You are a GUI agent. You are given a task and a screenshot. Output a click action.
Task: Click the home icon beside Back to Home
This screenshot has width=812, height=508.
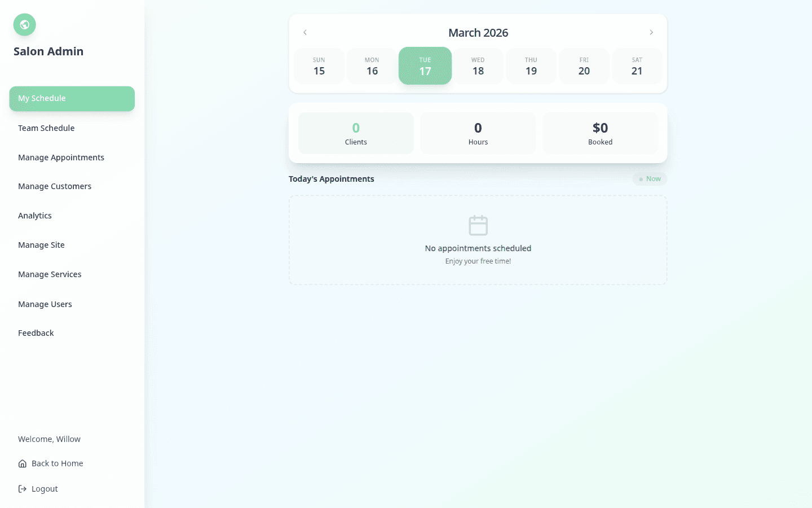tap(21, 463)
